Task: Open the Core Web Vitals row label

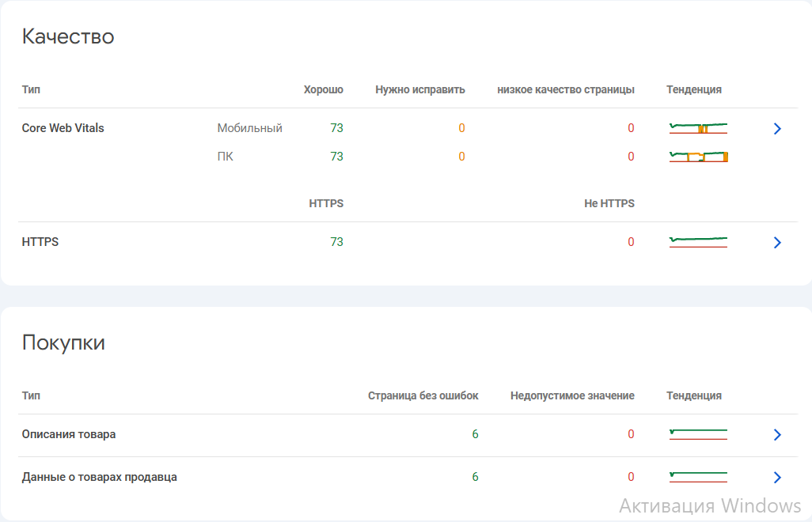Action: 63,128
